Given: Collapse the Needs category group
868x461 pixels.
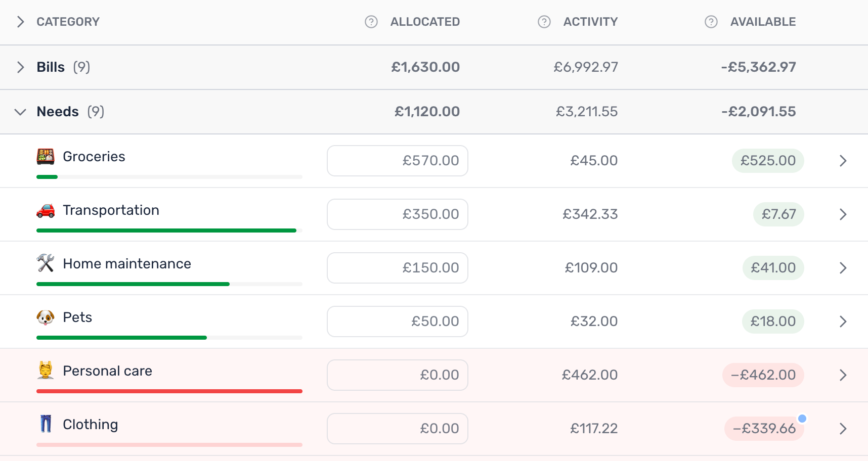Looking at the screenshot, I should click(x=20, y=112).
